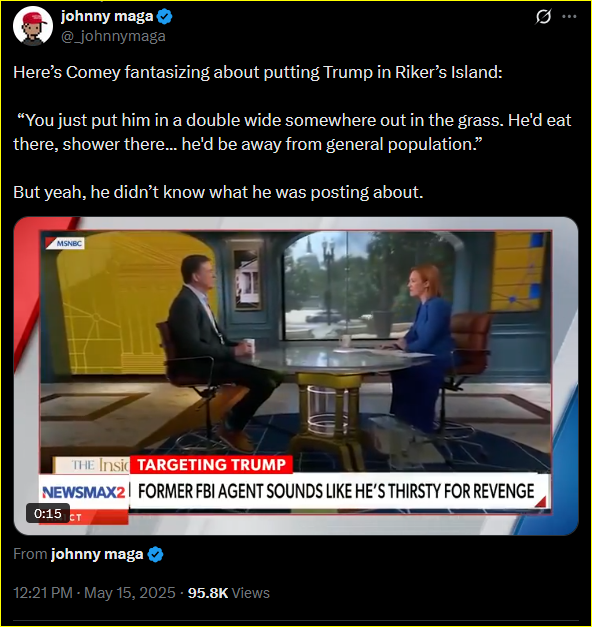Click the 'Here's Comey fantasizing' first line
The width and height of the screenshot is (592, 627).
tap(258, 72)
